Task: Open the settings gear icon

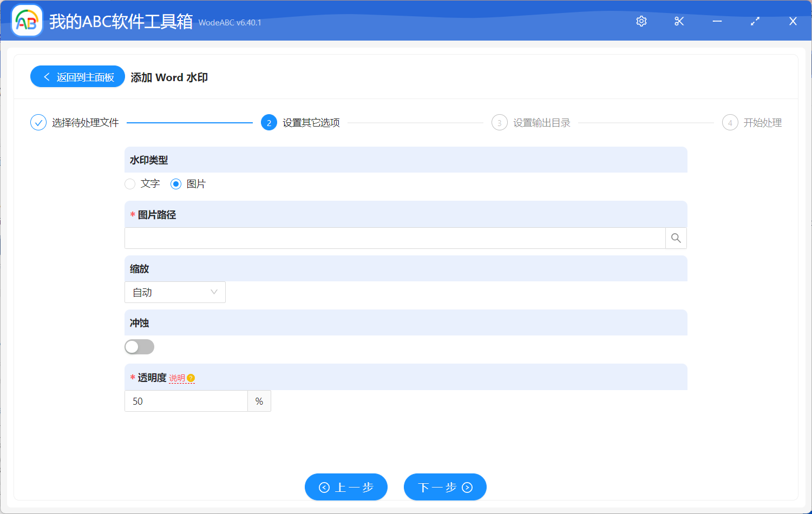Action: 641,21
